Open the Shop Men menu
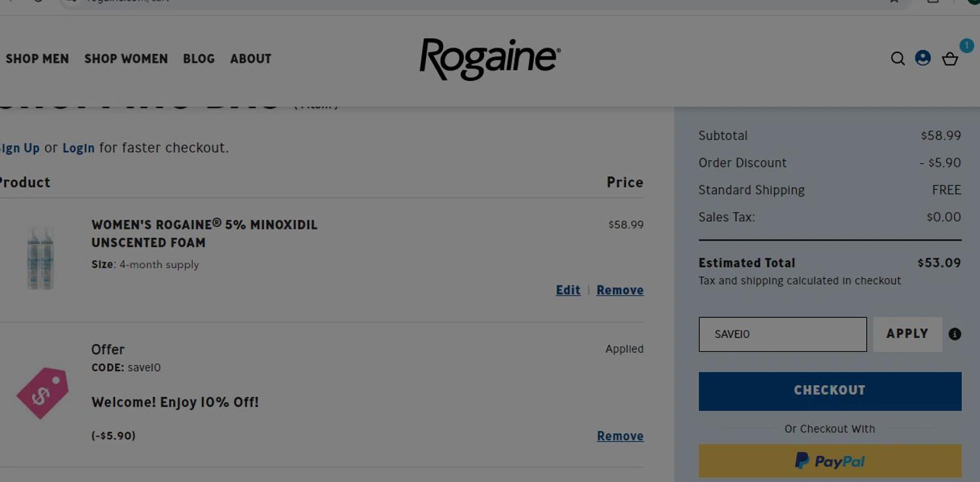This screenshot has width=980, height=482. pos(37,59)
